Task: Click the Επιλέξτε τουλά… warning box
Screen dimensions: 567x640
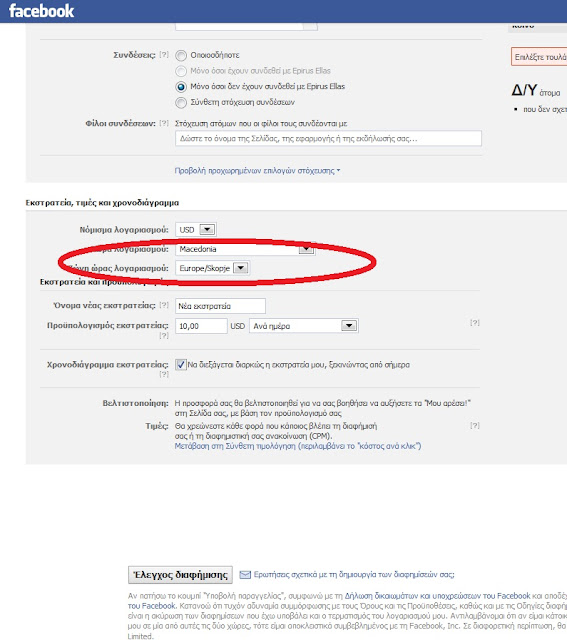Action: point(539,57)
